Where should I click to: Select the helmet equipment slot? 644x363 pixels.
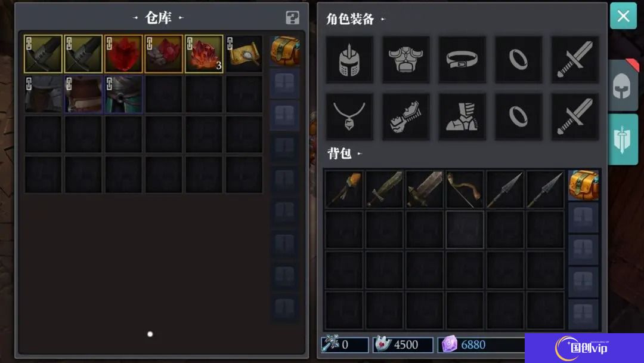[x=349, y=60]
